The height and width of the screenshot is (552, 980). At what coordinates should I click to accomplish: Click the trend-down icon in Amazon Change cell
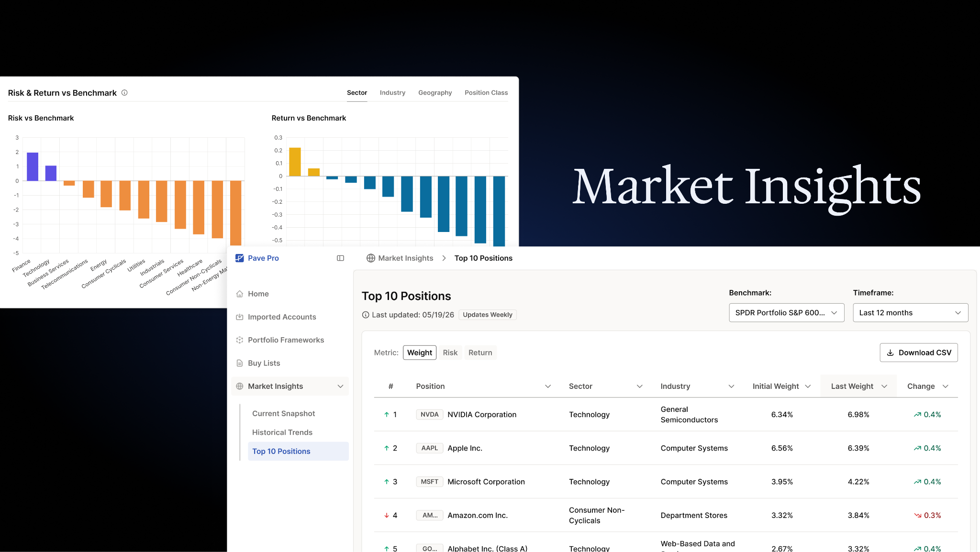(x=917, y=515)
